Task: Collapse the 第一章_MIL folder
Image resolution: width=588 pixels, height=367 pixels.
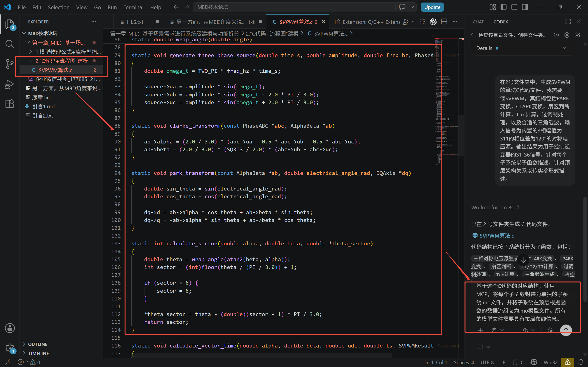Action: (28, 42)
